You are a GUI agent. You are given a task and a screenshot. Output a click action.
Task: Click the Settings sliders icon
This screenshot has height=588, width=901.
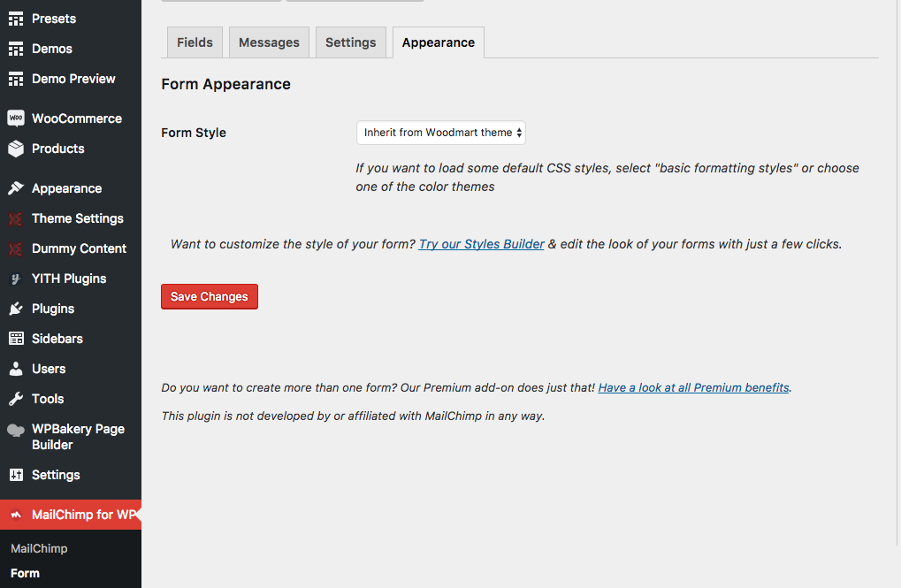click(16, 475)
